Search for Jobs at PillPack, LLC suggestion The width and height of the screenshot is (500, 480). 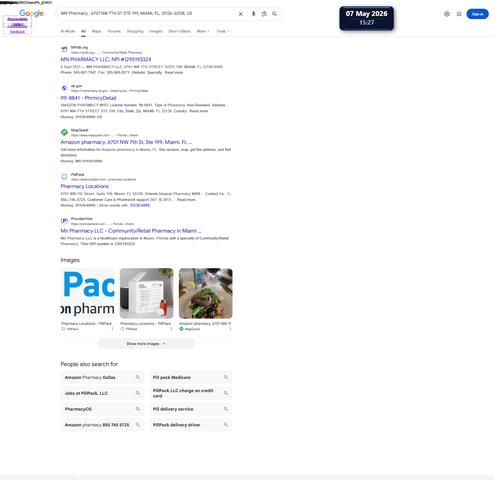tap(102, 393)
